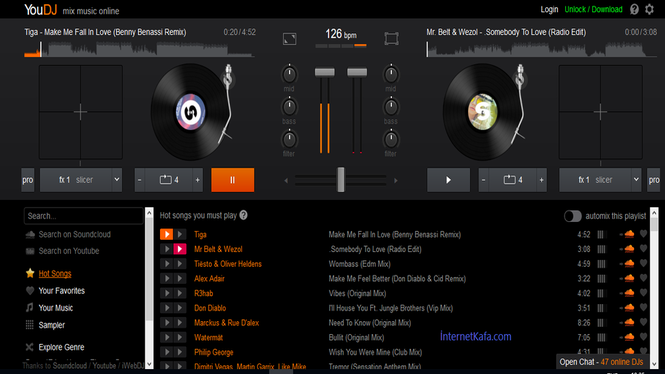Open Soundcloud link for Wombass track
Image resolution: width=665 pixels, height=374 pixels.
629,264
